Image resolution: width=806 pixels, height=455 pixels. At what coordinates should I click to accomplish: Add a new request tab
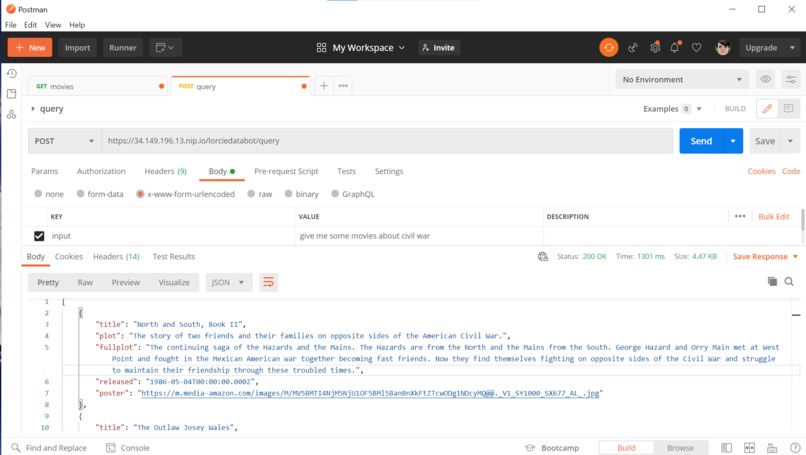323,86
